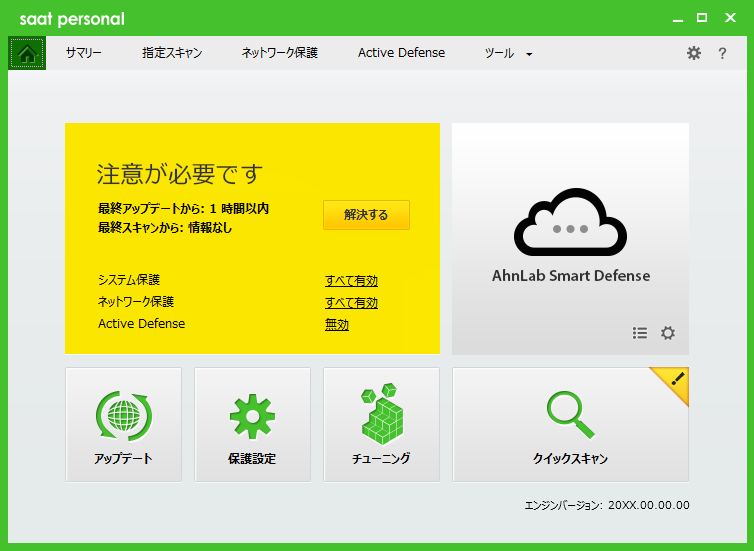Select the Active Defense tab

(402, 53)
